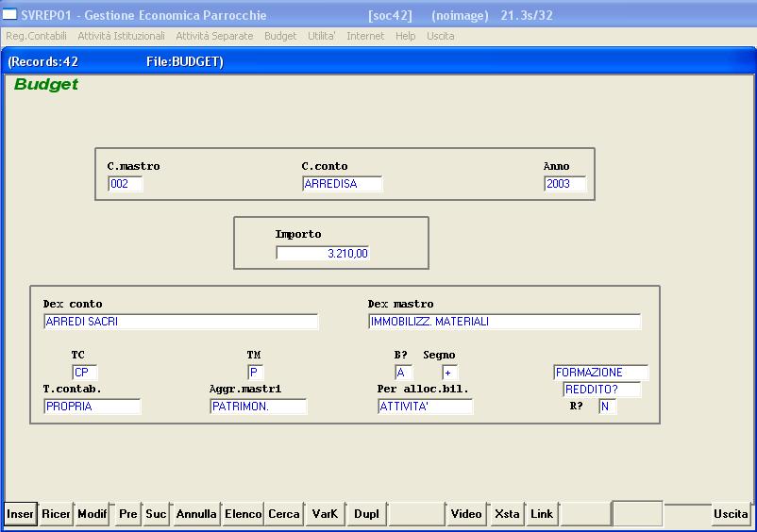Click the Dex conto label
This screenshot has width=757, height=532.
[73, 304]
